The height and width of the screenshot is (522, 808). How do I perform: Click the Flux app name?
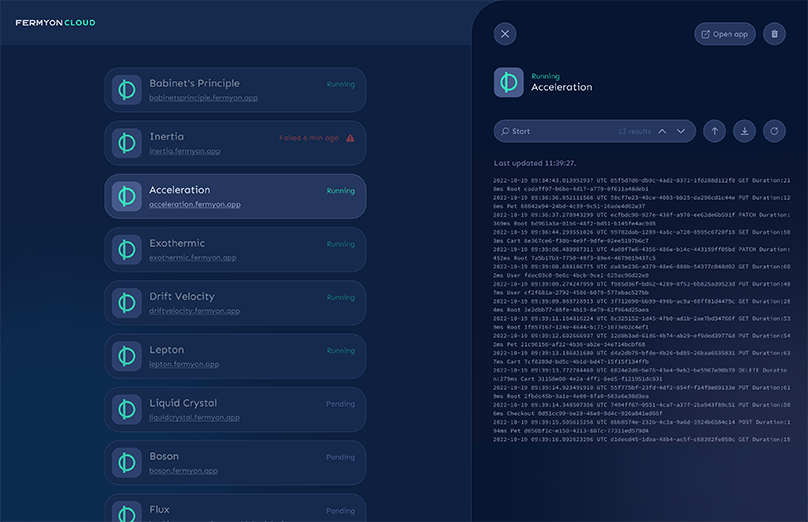(159, 510)
